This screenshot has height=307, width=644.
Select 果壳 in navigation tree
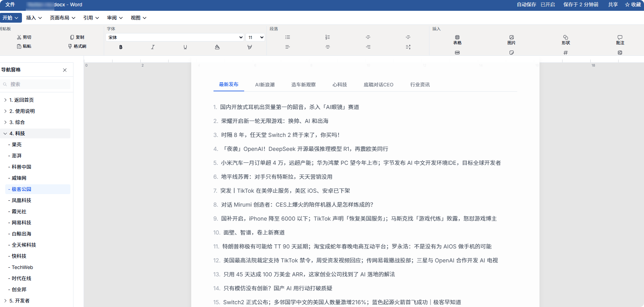[16, 145]
